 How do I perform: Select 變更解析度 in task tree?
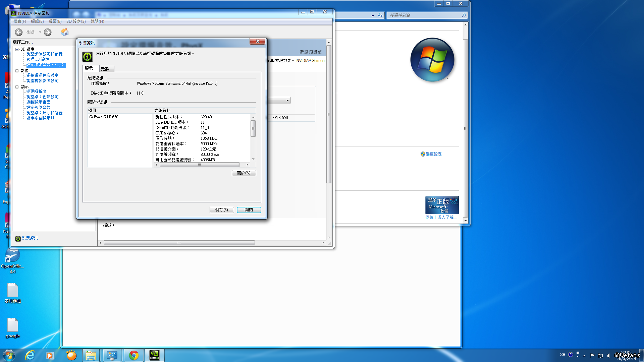tap(36, 92)
